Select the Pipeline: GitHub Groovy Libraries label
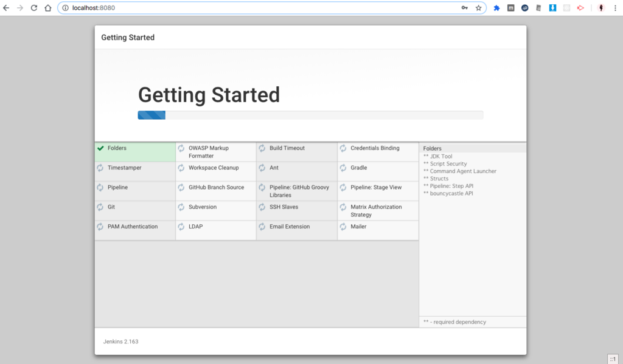Viewport: 623px width, 364px height. click(299, 191)
